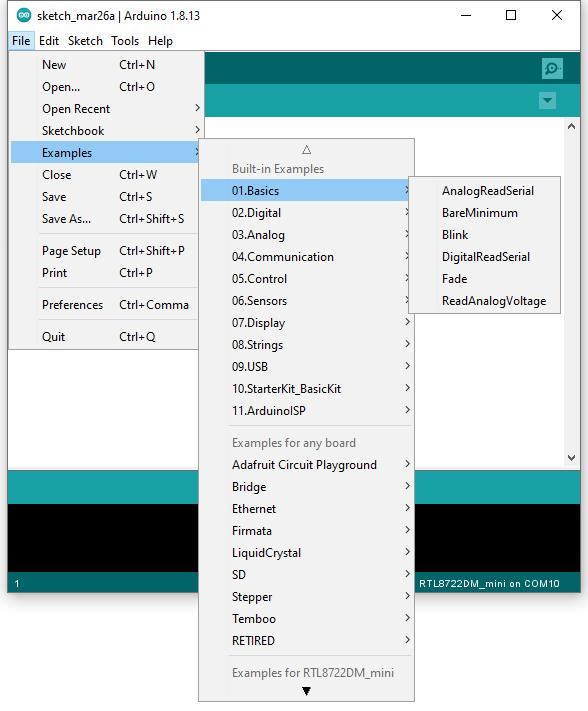Choose Save As... menu entry
This screenshot has height=711, width=588.
[x=105, y=219]
